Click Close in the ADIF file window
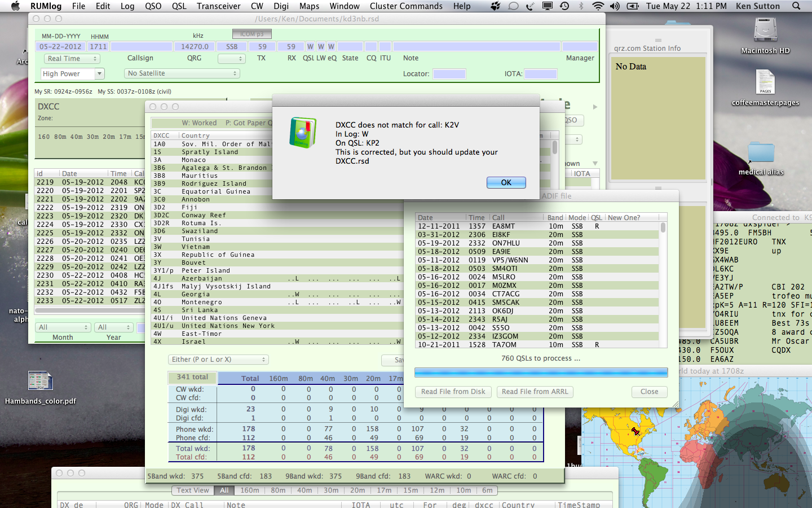The height and width of the screenshot is (508, 812). [649, 392]
